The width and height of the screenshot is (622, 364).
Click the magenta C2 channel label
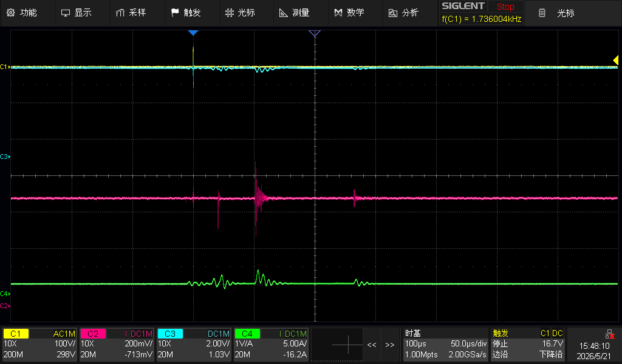pos(93,334)
